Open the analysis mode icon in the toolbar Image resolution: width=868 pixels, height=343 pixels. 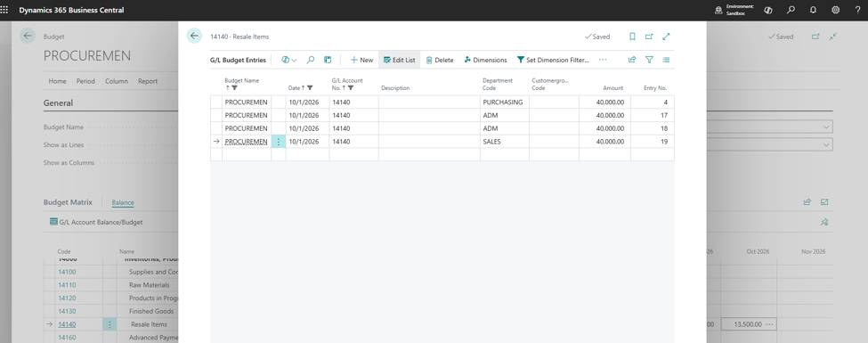tap(328, 60)
